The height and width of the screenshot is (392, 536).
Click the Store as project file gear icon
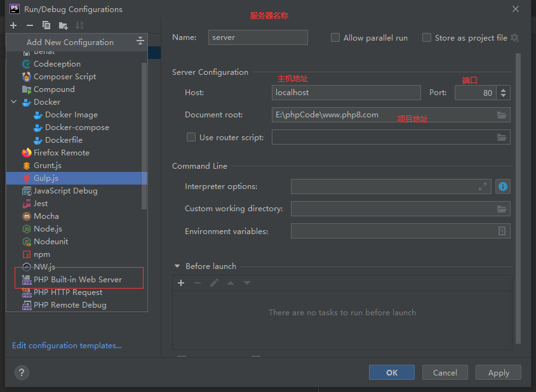514,38
